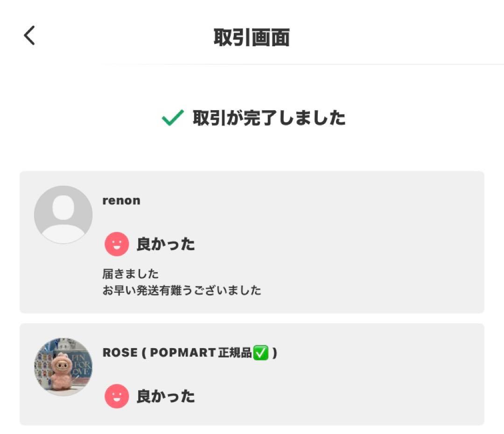
Task: Select the 届きました comment line
Action: click(x=130, y=273)
